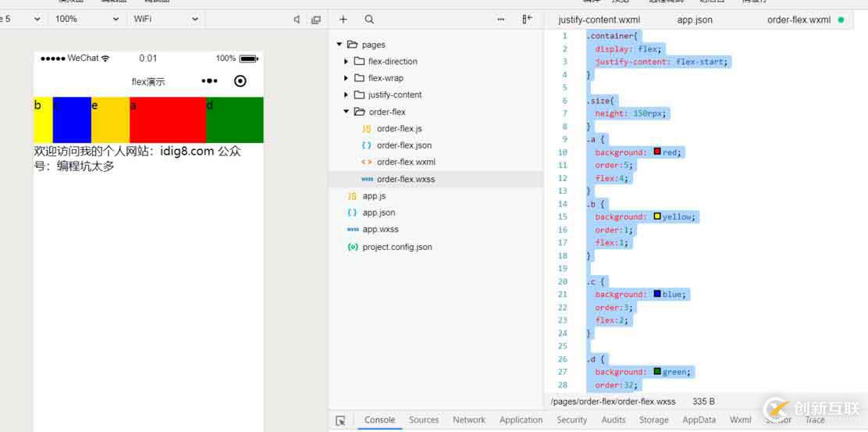868x432 pixels.
Task: Open the Network devtools tab
Action: click(x=469, y=420)
